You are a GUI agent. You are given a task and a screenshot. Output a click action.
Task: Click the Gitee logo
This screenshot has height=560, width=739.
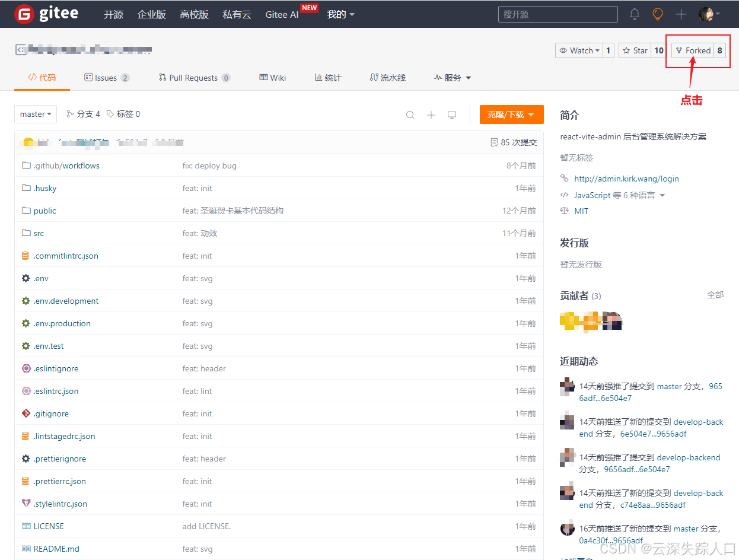pos(46,14)
